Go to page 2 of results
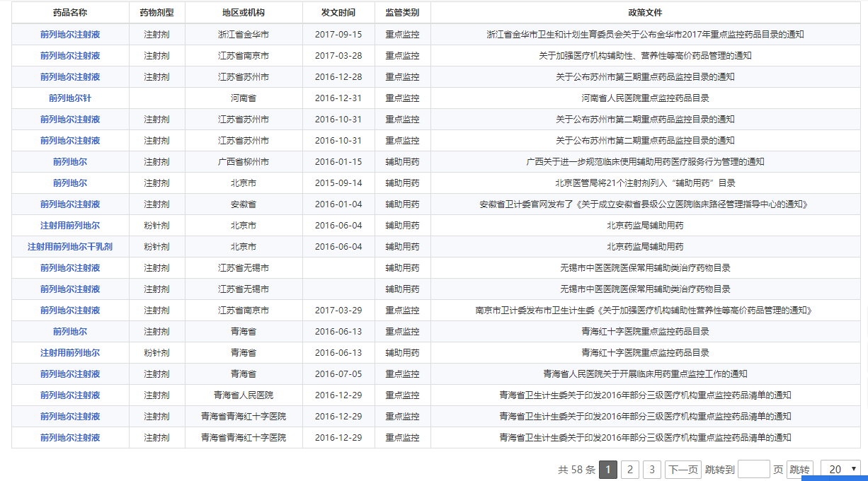The image size is (868, 481). 630,470
